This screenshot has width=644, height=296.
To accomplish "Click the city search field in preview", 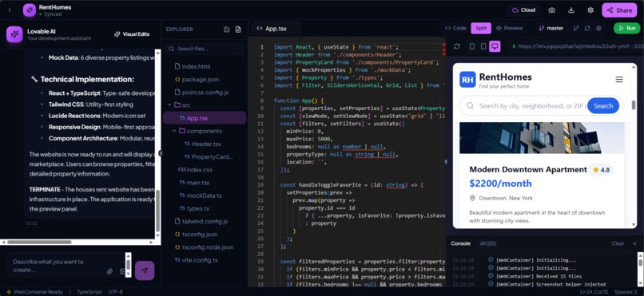I will (532, 106).
